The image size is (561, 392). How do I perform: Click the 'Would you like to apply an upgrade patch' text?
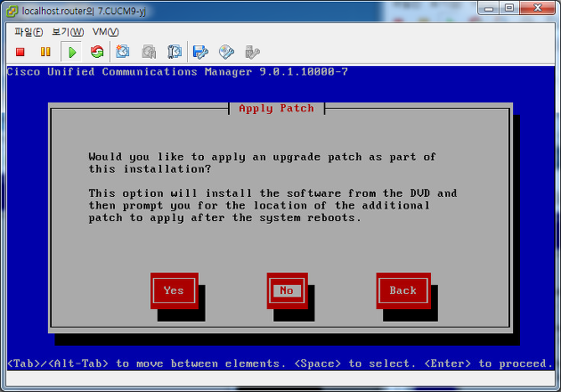(x=262, y=163)
